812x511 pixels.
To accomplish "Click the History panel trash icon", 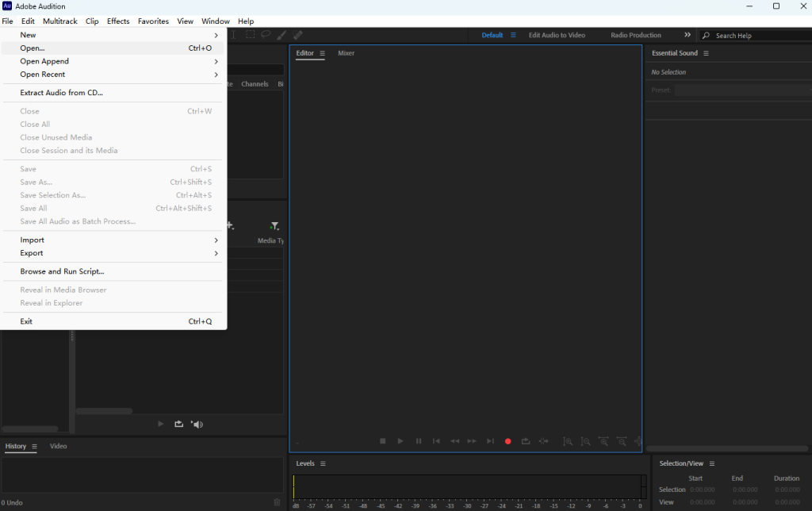I will point(277,502).
